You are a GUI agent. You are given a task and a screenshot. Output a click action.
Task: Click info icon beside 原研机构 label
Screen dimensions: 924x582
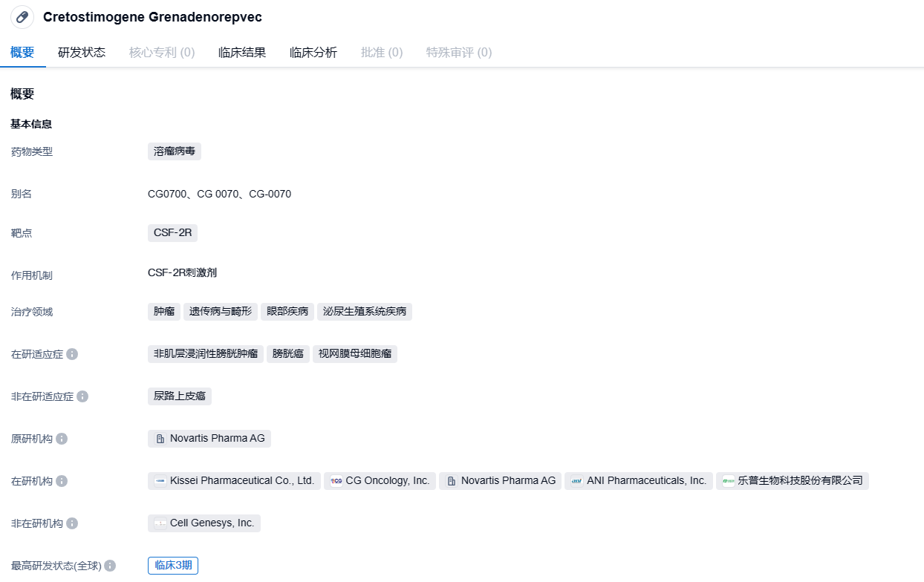62,439
